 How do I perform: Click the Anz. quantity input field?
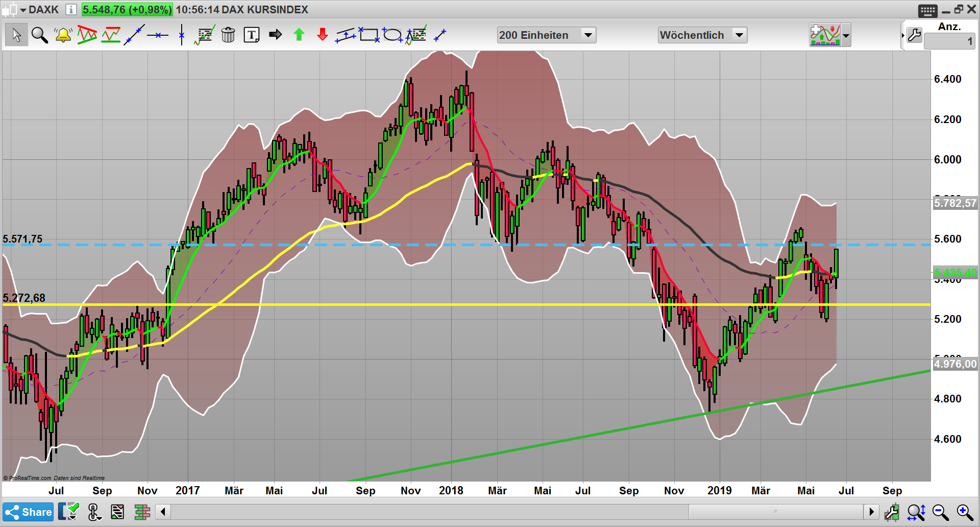[x=949, y=41]
